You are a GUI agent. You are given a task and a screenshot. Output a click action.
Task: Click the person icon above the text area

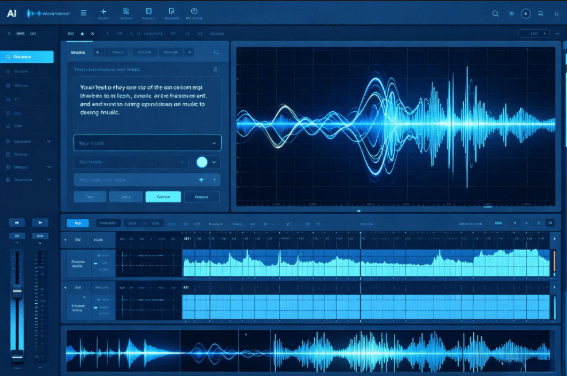pyautogui.click(x=215, y=69)
